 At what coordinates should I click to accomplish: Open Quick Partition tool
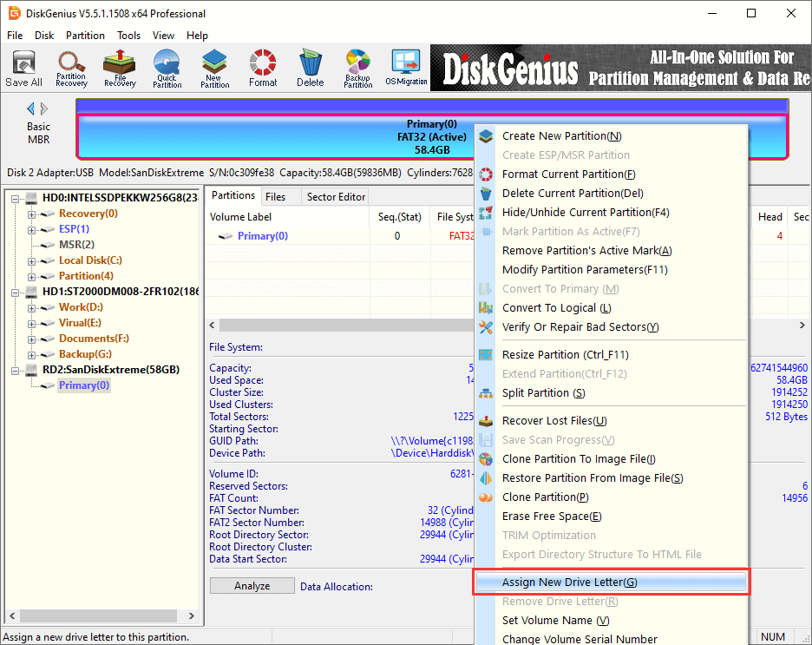pos(167,68)
